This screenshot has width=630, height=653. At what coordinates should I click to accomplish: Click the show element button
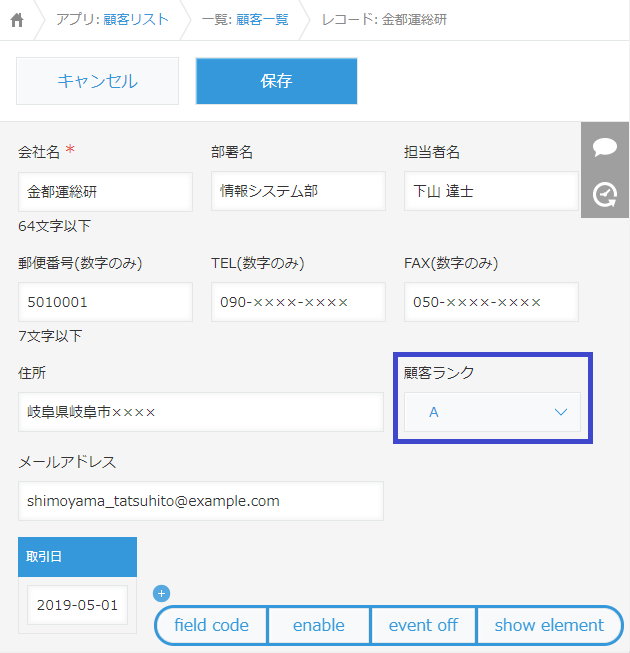(x=549, y=625)
